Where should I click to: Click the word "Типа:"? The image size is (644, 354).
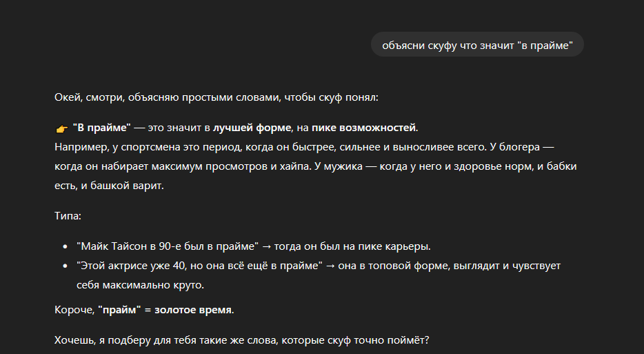point(68,216)
